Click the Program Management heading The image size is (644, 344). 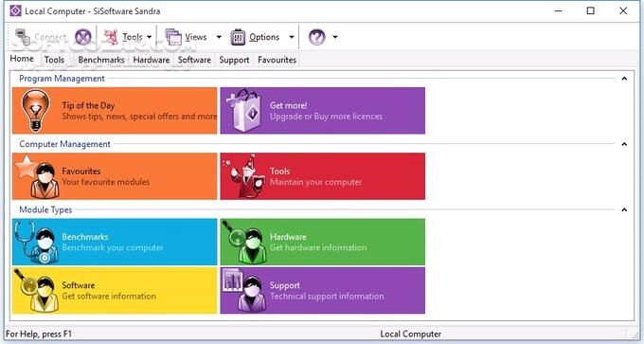(62, 79)
